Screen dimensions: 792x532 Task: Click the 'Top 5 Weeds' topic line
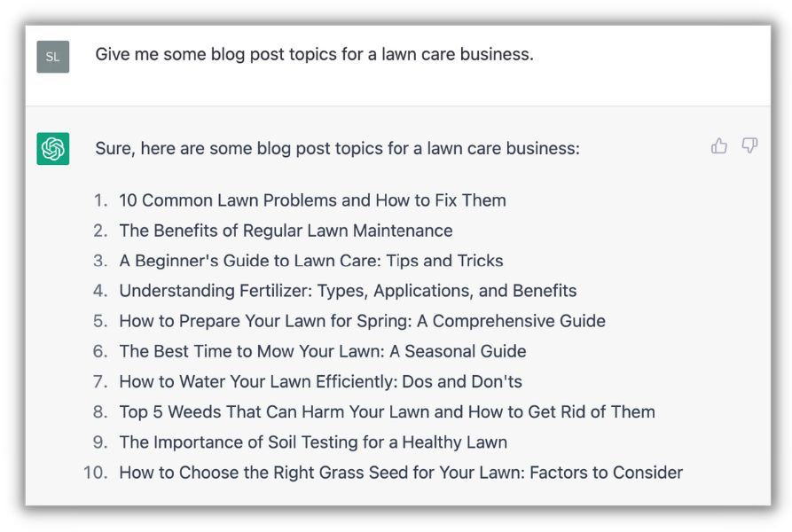point(387,411)
